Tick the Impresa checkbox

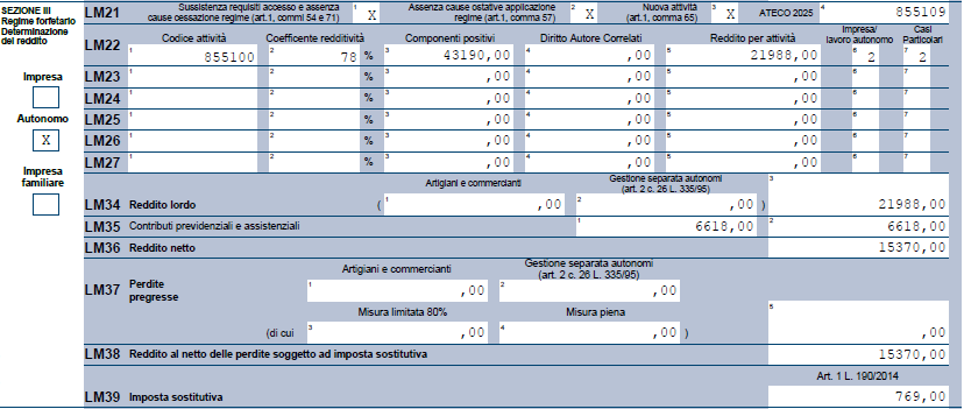(46, 97)
